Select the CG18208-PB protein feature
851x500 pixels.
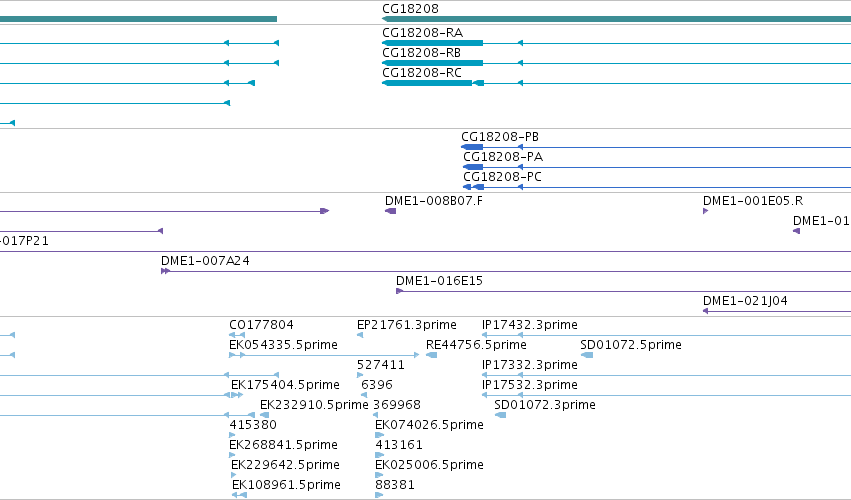[x=472, y=147]
